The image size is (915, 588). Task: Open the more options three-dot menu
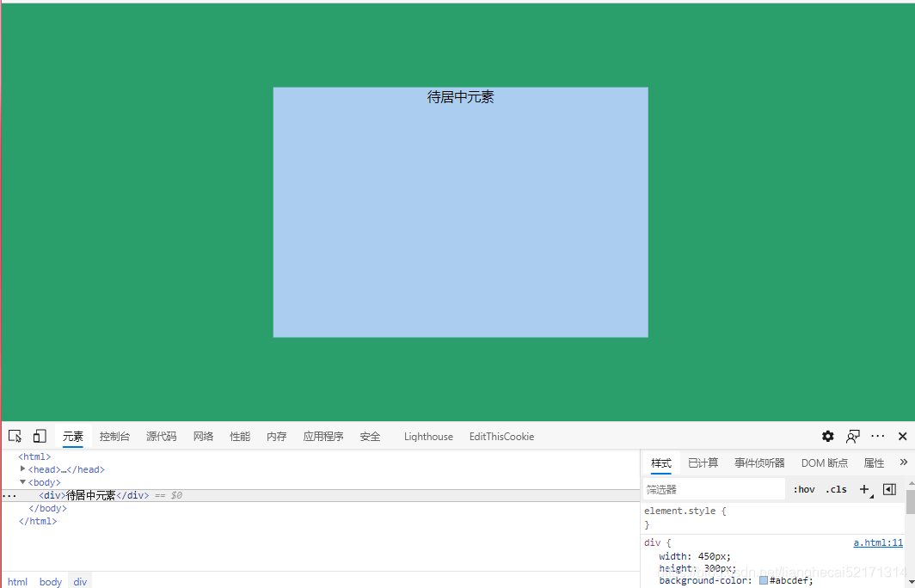pos(877,436)
